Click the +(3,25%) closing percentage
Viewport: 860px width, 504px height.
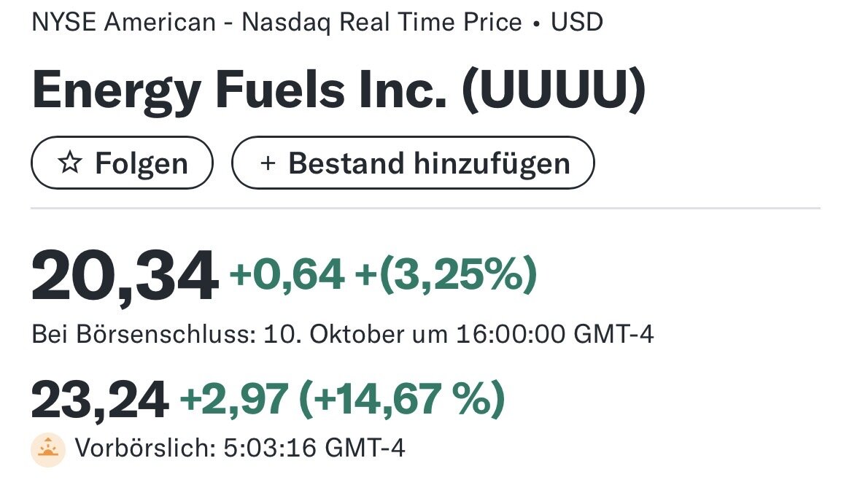tap(445, 275)
